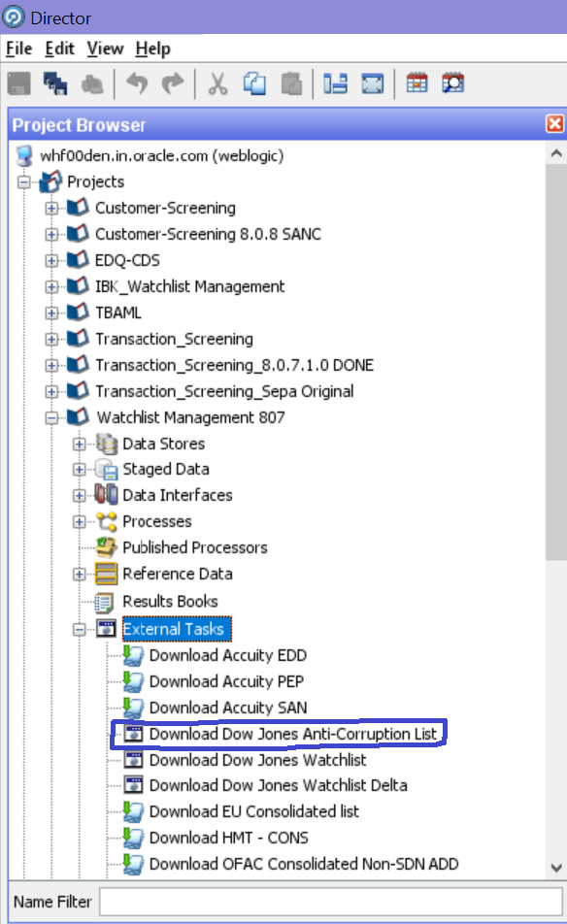Viewport: 567px width, 924px height.
Task: Click the scrollbar down arrow in Project Browser
Action: pos(555,868)
